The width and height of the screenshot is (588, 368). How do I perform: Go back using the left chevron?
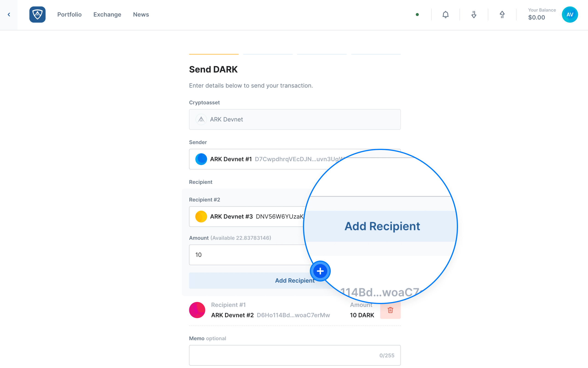tap(9, 14)
